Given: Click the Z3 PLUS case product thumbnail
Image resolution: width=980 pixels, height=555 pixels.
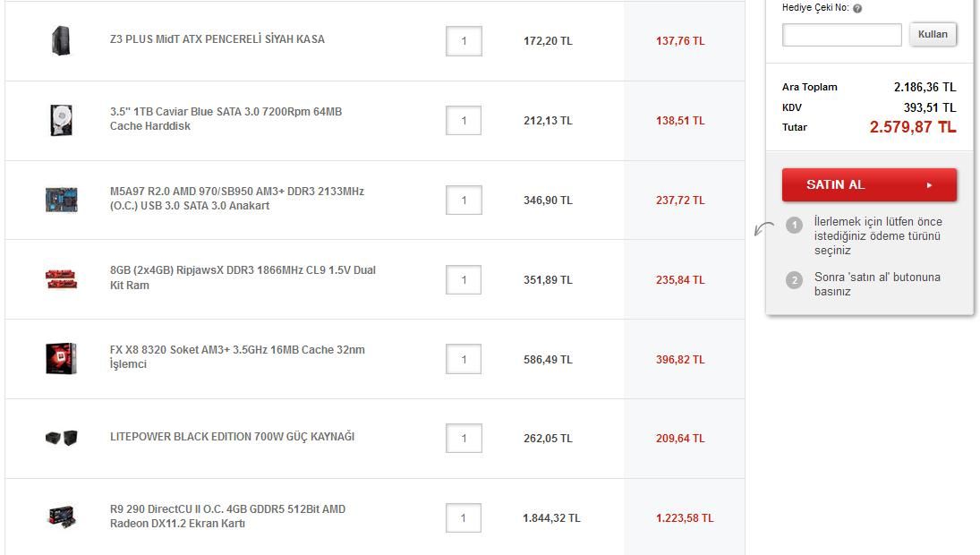Looking at the screenshot, I should 61,40.
